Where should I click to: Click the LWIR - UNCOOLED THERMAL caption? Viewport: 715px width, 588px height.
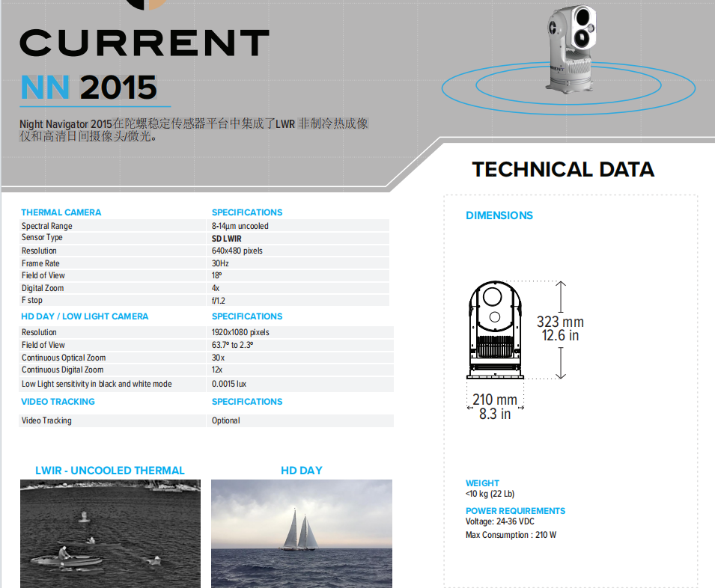[110, 471]
